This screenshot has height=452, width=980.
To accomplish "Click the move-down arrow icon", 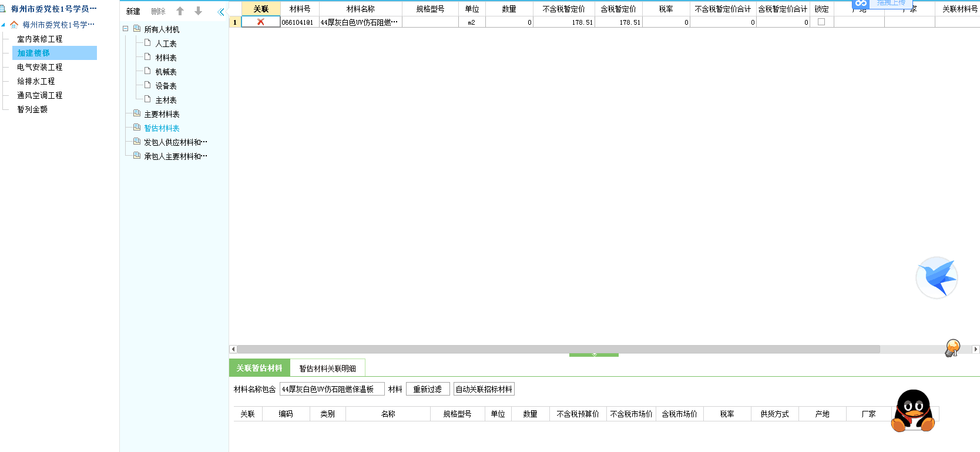I will (x=198, y=11).
